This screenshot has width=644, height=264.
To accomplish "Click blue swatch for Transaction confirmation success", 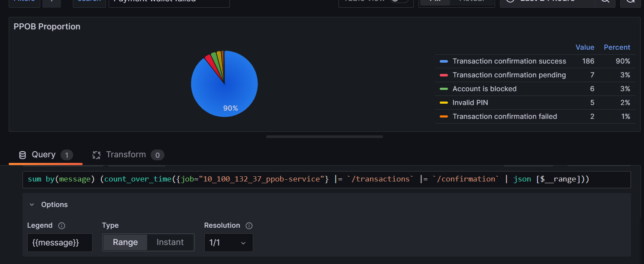I will point(444,61).
